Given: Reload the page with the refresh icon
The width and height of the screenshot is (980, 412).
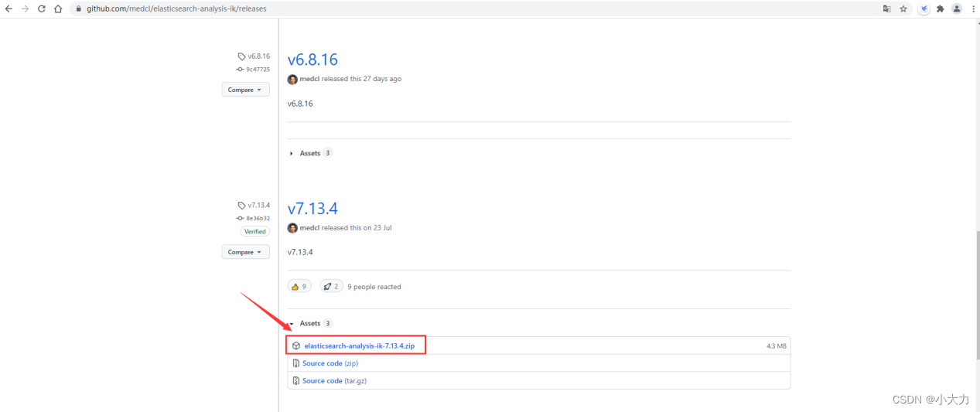Looking at the screenshot, I should tap(41, 9).
